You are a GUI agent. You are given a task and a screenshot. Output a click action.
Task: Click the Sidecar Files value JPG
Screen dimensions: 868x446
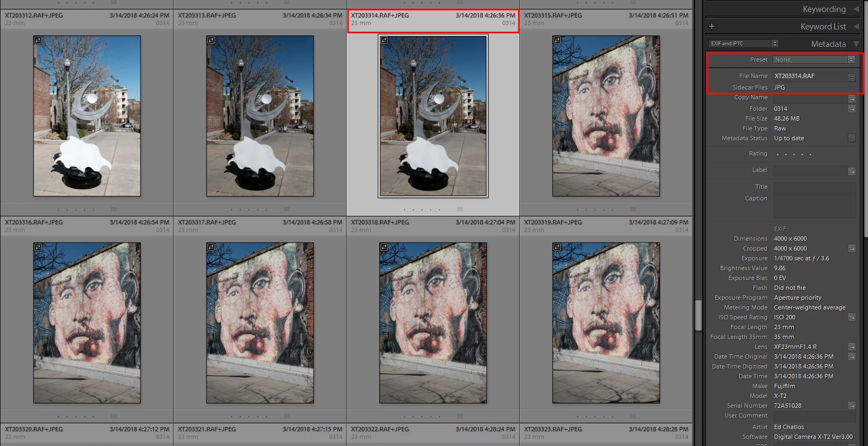(780, 87)
